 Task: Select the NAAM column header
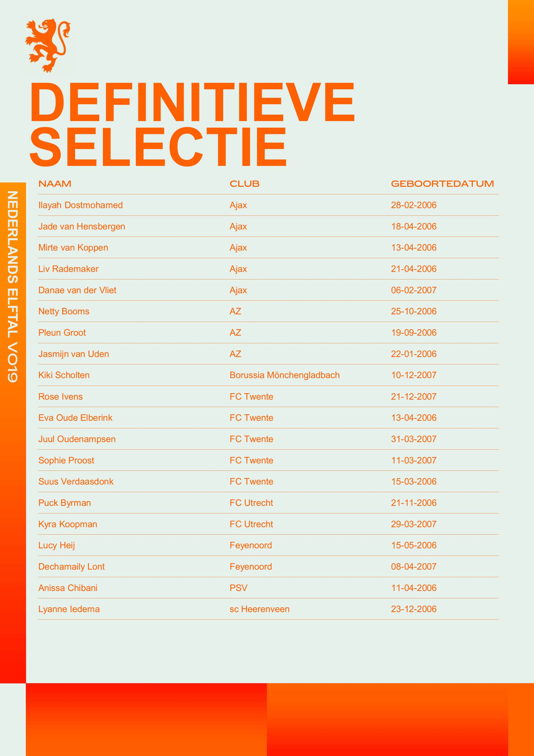pyautogui.click(x=55, y=184)
